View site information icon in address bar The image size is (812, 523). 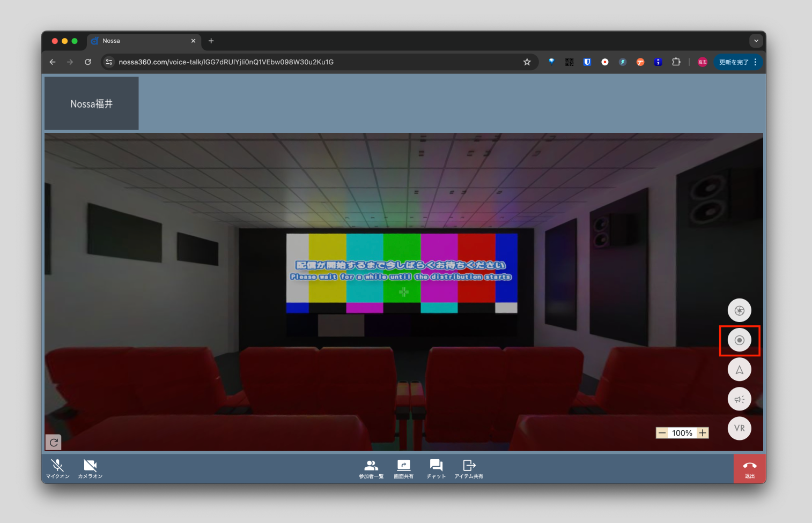(109, 62)
